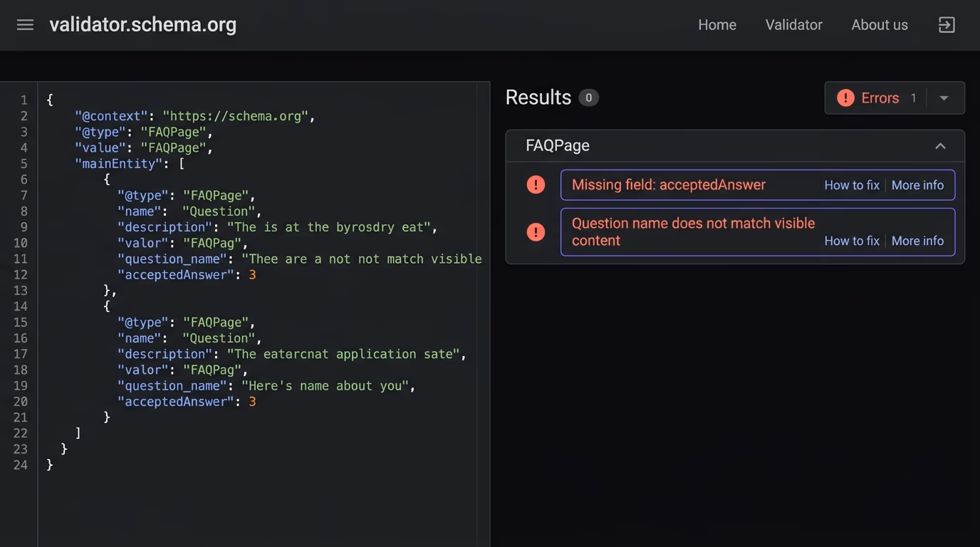Click line number 20 in the gutter
The width and height of the screenshot is (980, 547).
(20, 402)
